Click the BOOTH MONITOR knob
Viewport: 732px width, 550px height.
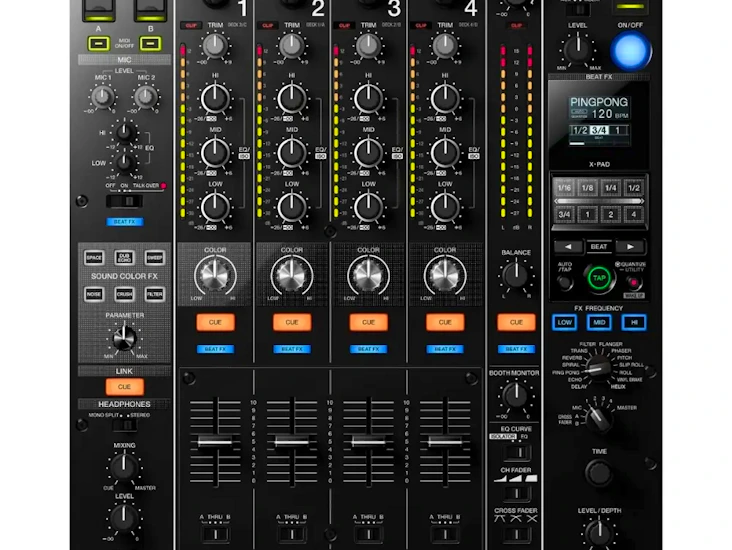pos(516,395)
